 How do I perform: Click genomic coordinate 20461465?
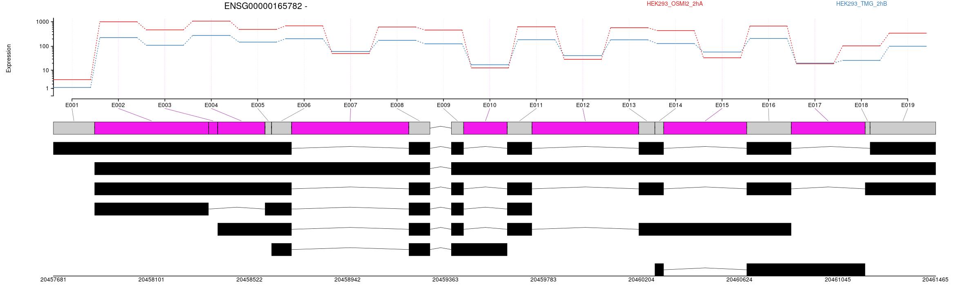click(935, 280)
